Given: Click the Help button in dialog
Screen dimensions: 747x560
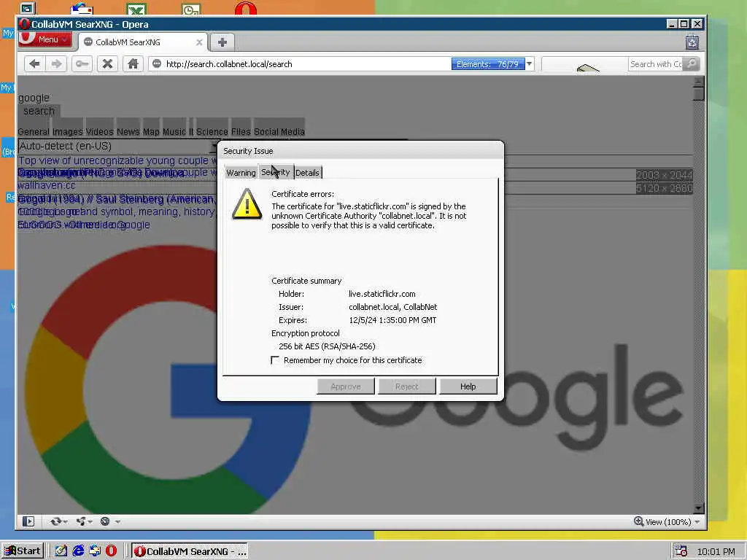Looking at the screenshot, I should (468, 386).
